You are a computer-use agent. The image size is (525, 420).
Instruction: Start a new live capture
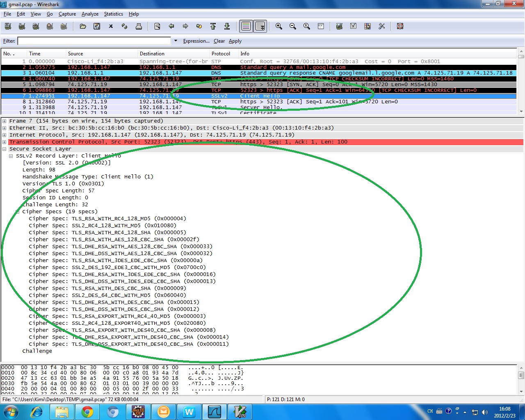point(36,26)
